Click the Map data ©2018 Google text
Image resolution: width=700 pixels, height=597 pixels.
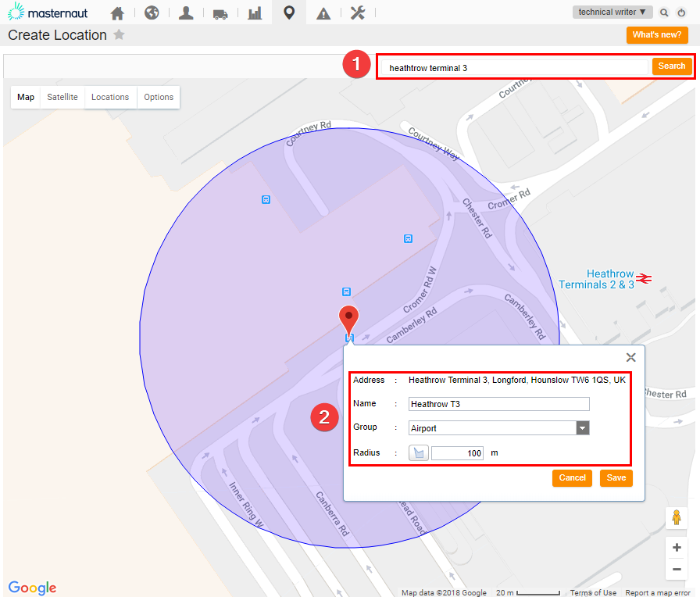444,592
